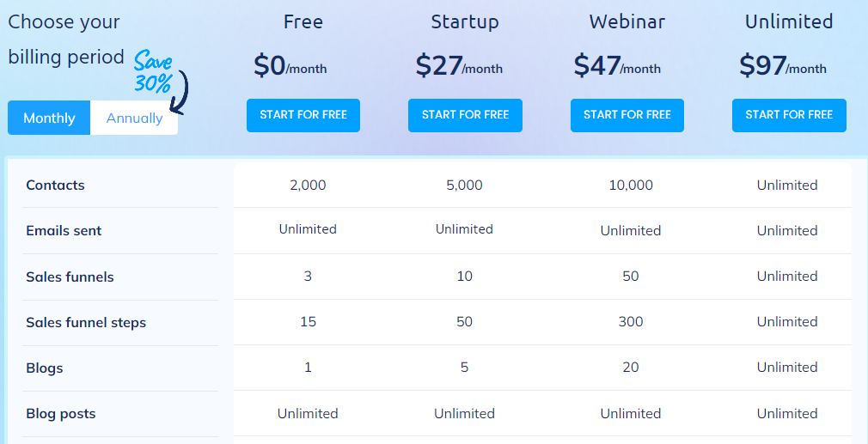Viewport: 868px width, 444px height.
Task: Select the Blog posts row label
Action: point(60,414)
